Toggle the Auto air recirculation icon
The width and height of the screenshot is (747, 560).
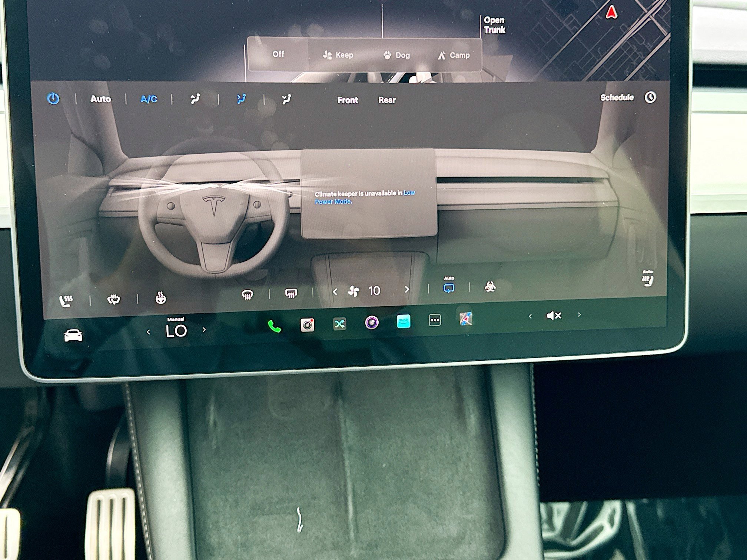pyautogui.click(x=449, y=285)
